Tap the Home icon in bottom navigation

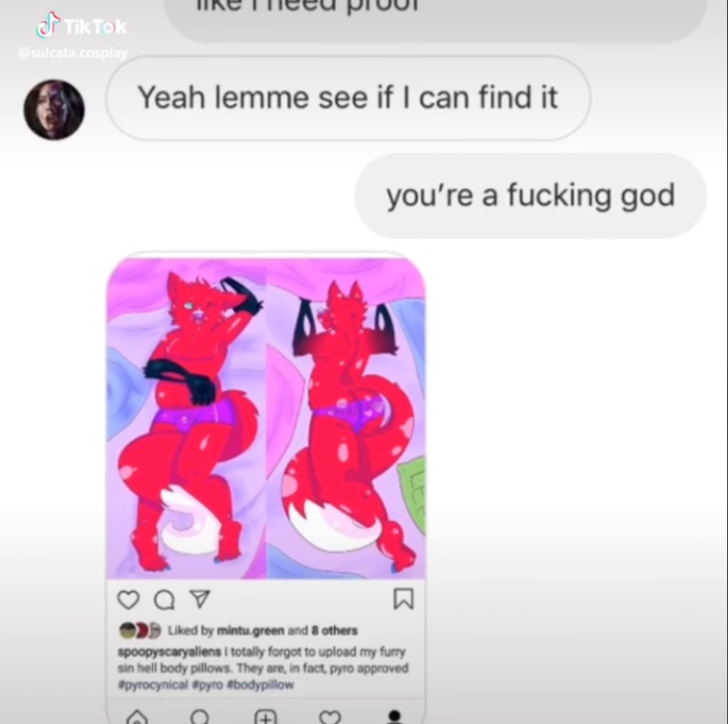[x=137, y=717]
